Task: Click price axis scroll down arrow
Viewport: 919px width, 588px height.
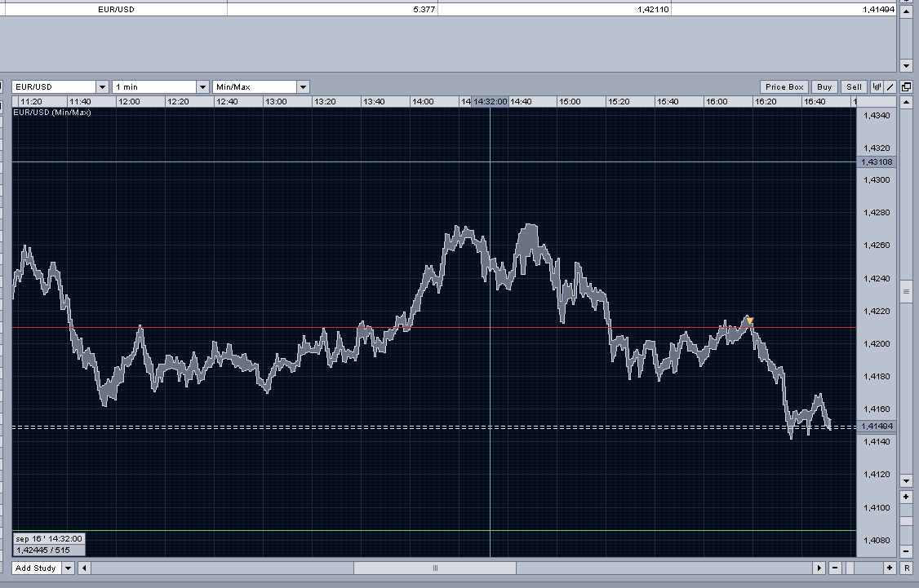Action: coord(906,481)
